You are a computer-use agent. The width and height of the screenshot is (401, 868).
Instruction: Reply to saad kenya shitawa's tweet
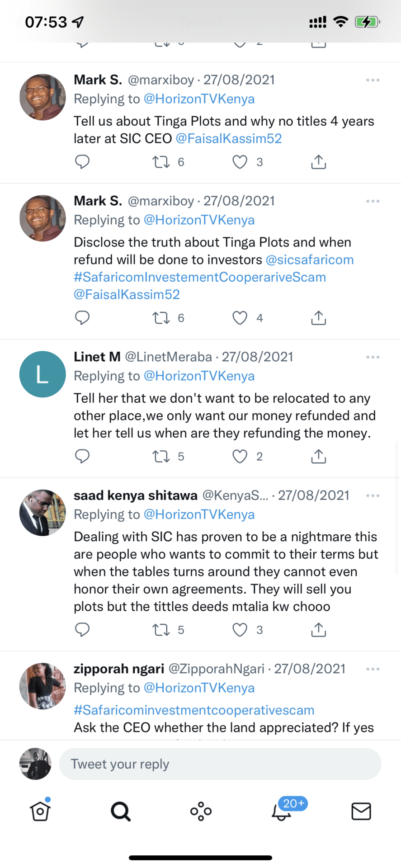click(x=82, y=630)
